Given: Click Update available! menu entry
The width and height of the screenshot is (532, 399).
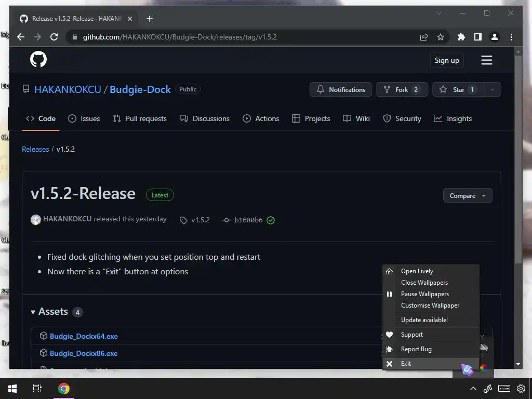Looking at the screenshot, I should 431,320.
